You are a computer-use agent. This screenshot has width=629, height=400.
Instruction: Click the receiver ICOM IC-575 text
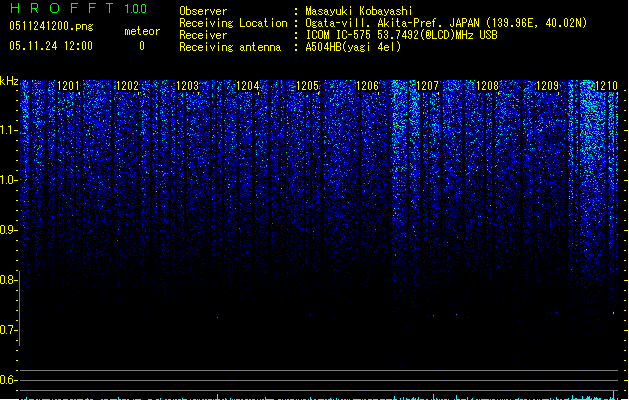coord(401,35)
